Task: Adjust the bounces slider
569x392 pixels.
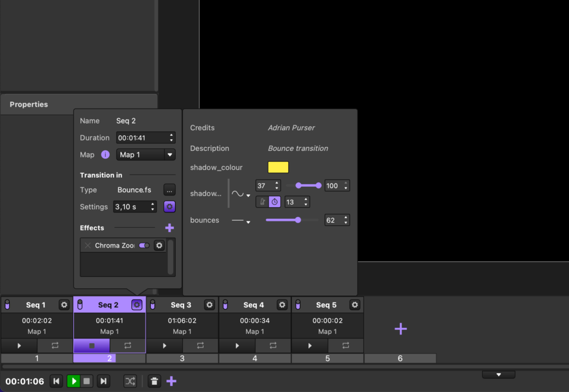Action: pyautogui.click(x=292, y=220)
